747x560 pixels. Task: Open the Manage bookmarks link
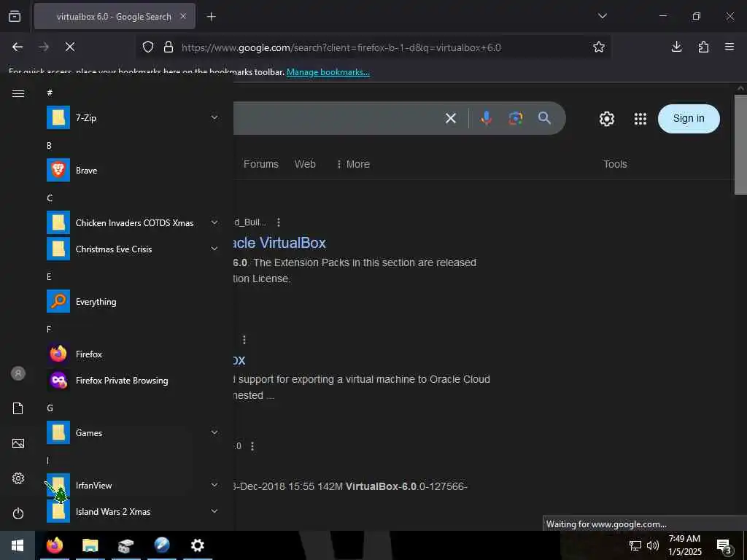point(328,72)
